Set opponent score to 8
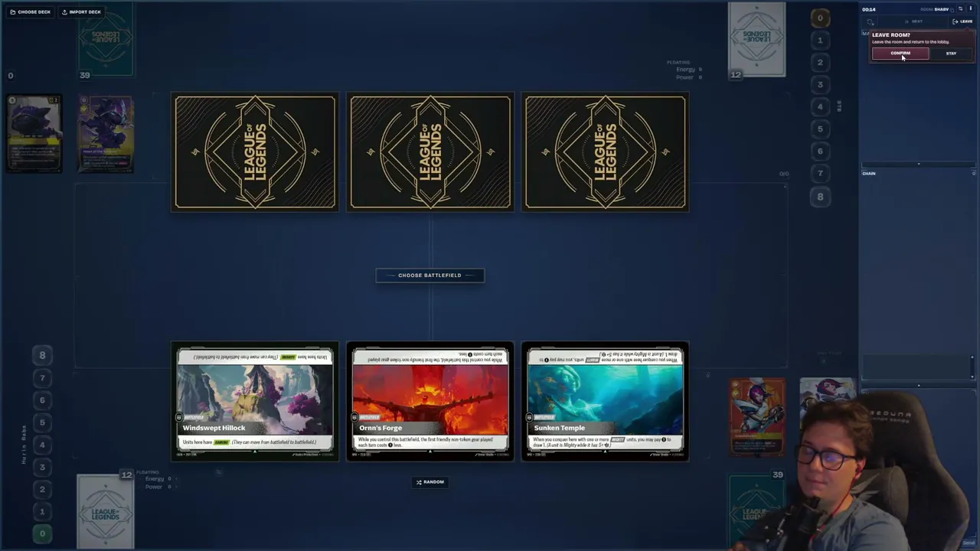980x551 pixels. click(820, 196)
